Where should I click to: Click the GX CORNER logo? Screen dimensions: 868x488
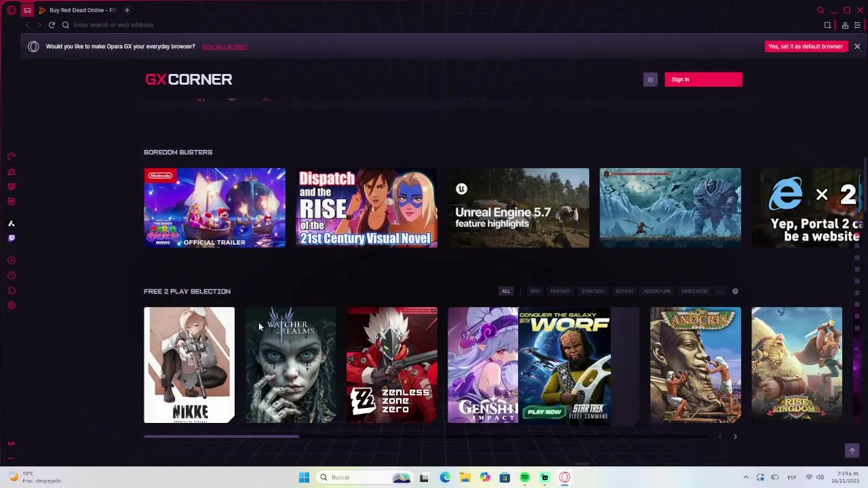(189, 79)
